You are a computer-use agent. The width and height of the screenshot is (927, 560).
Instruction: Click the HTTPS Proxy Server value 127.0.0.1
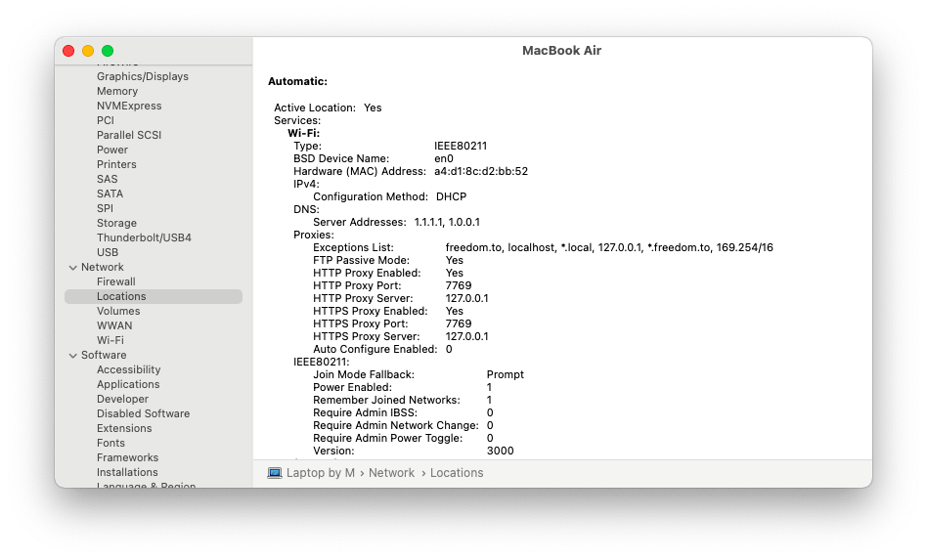tap(466, 337)
